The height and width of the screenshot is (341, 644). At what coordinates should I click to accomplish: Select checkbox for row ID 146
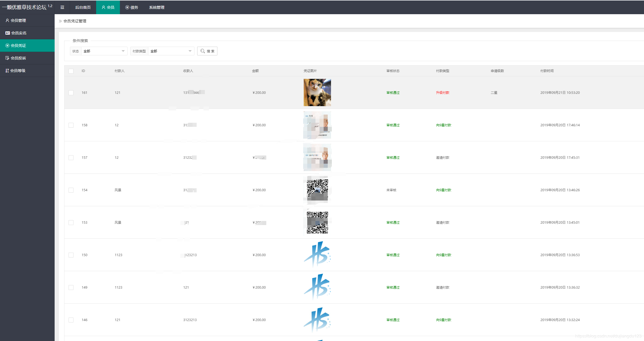[71, 320]
